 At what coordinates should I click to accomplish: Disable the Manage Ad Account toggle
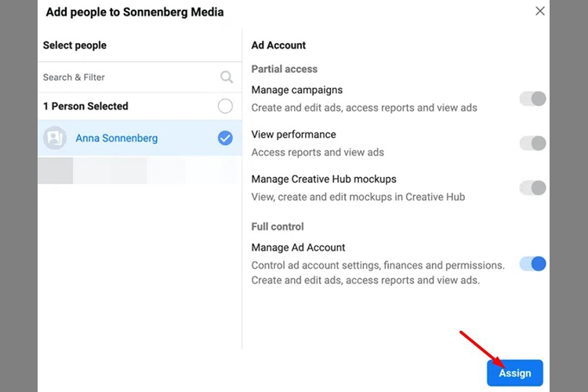point(532,263)
